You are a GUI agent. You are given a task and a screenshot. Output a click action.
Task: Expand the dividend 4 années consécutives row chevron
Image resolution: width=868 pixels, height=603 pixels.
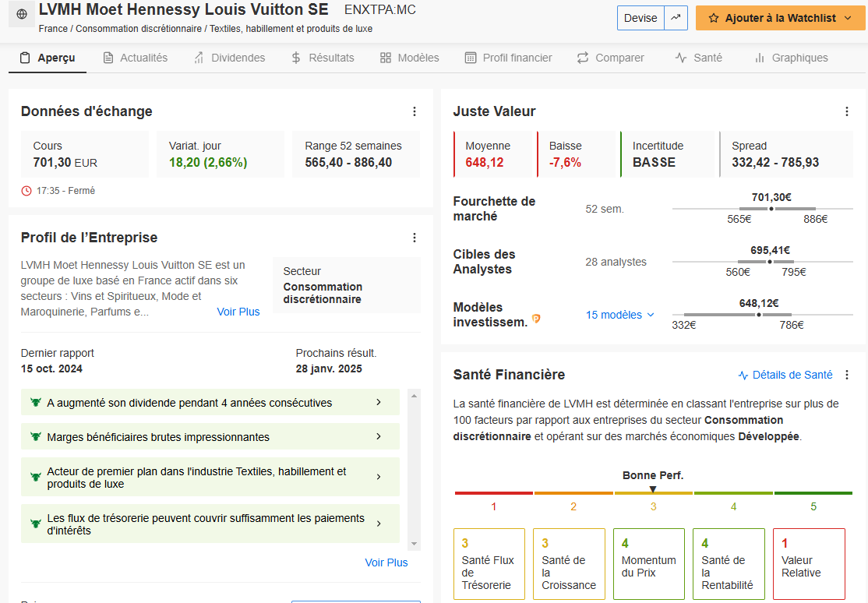[x=379, y=402]
